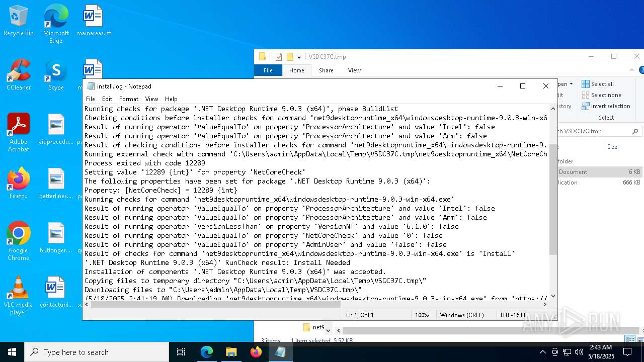The image size is (644, 362).
Task: Open the Notepad File menu
Action: point(91,99)
